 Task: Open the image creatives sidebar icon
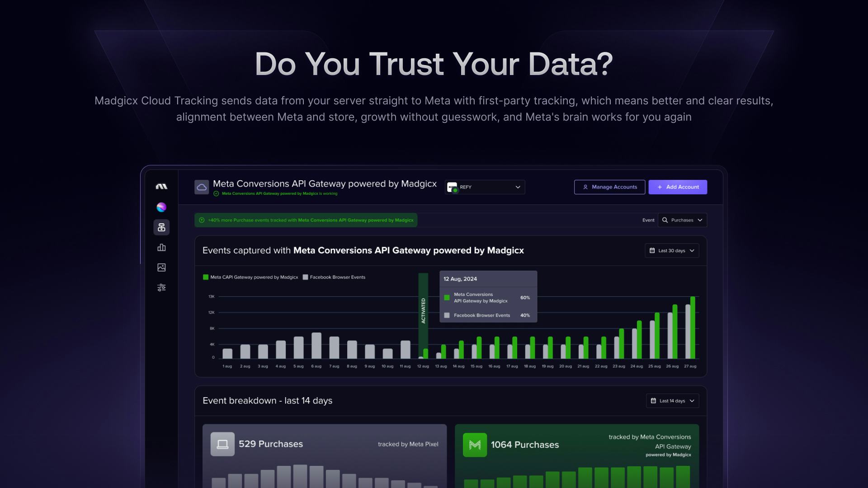(161, 267)
